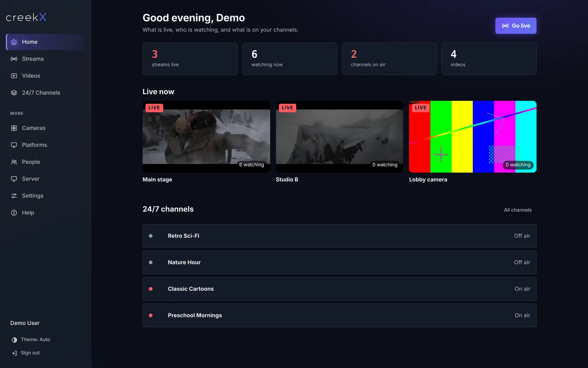The image size is (588, 368).
Task: Click the Good evening, Demo heading
Action: coord(194,18)
